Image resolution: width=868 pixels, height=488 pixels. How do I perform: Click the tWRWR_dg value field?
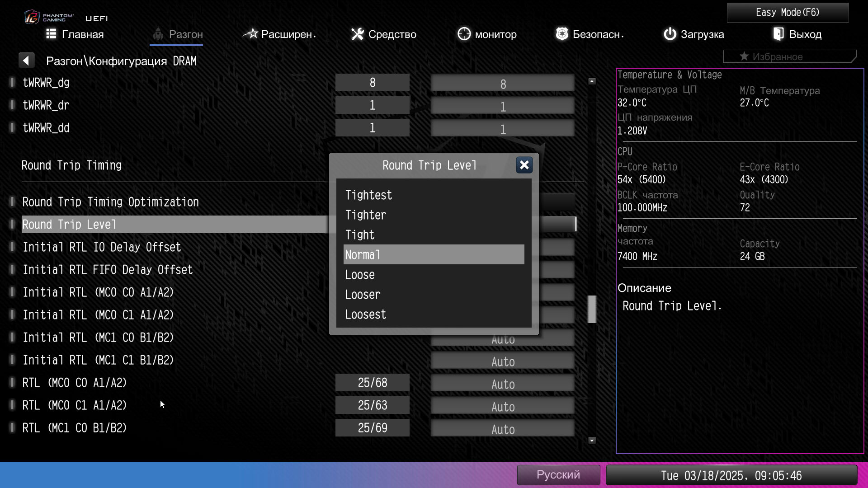502,84
